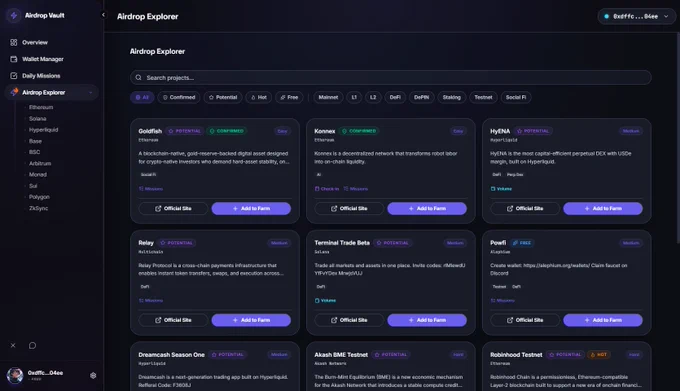Go to Daily Missions

41,76
